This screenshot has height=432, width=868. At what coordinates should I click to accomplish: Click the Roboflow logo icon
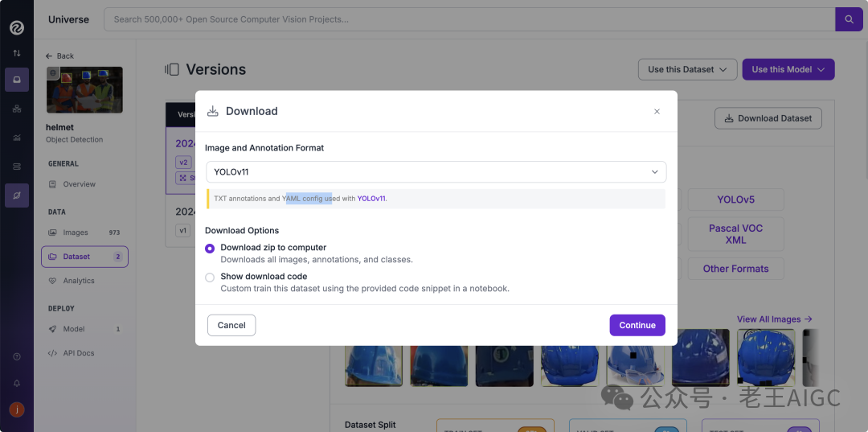point(17,27)
